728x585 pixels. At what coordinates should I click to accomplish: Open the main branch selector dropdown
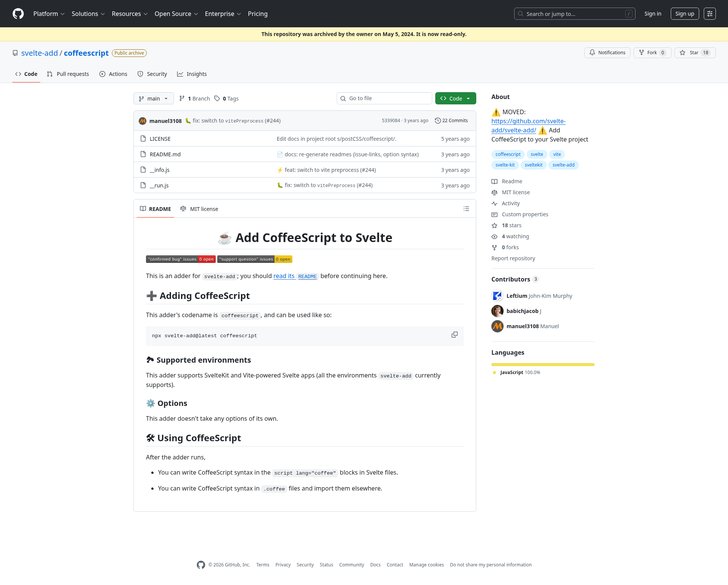[x=154, y=98]
